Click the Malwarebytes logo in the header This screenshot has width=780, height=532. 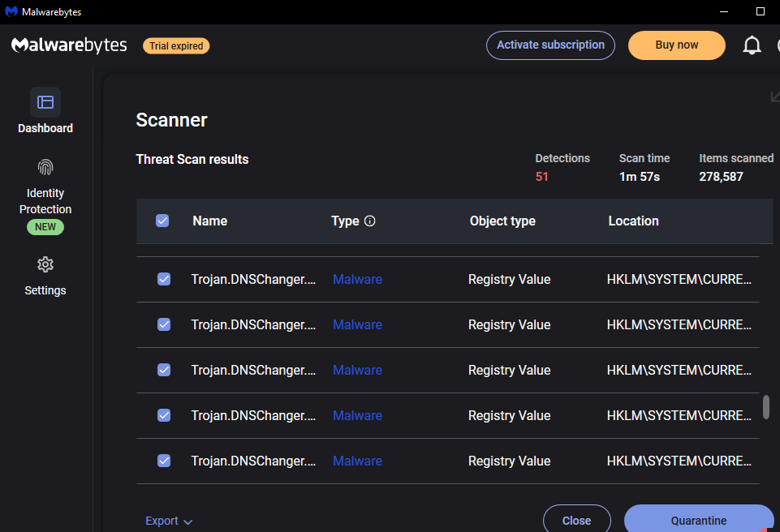click(69, 45)
